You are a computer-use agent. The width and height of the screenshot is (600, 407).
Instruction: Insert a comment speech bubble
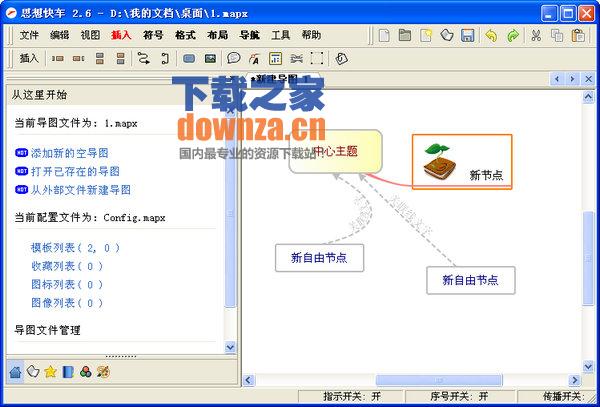click(x=233, y=59)
